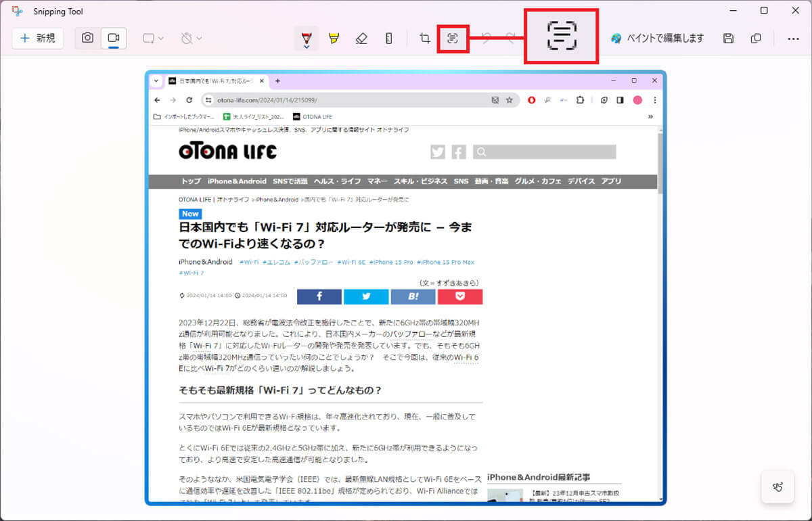Open the delay timer dropdown
This screenshot has width=812, height=521.
192,39
